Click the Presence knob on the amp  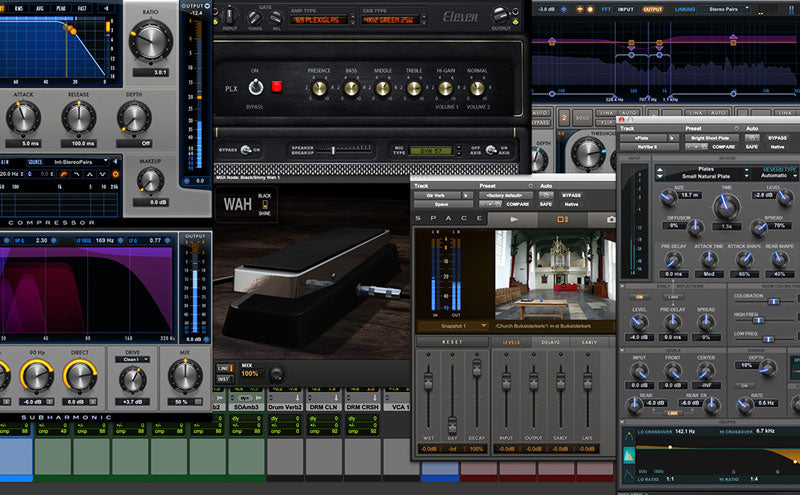319,89
